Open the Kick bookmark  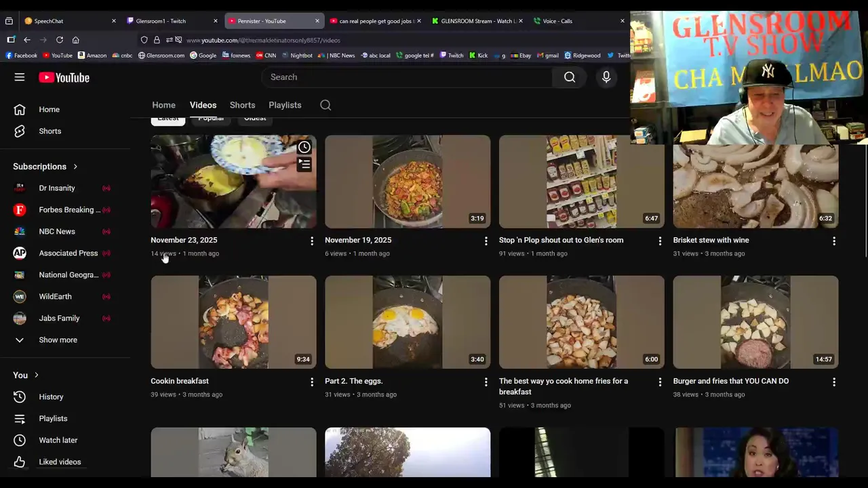[478, 56]
